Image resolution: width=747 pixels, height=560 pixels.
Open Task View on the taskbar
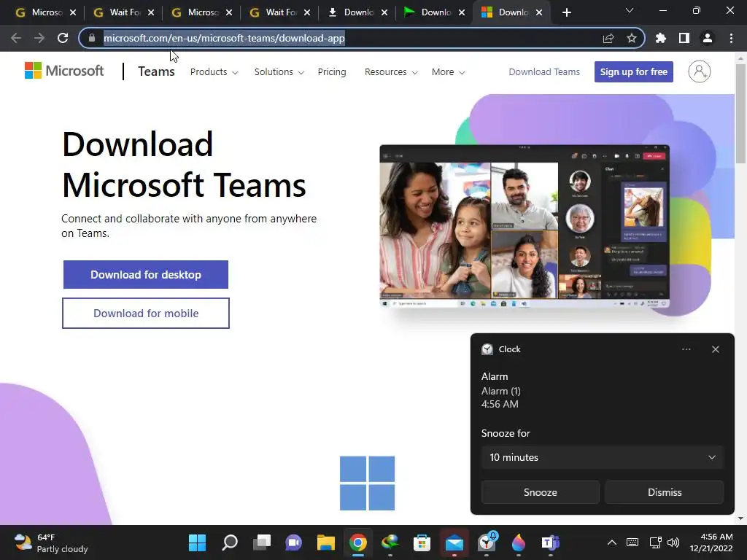(x=262, y=542)
